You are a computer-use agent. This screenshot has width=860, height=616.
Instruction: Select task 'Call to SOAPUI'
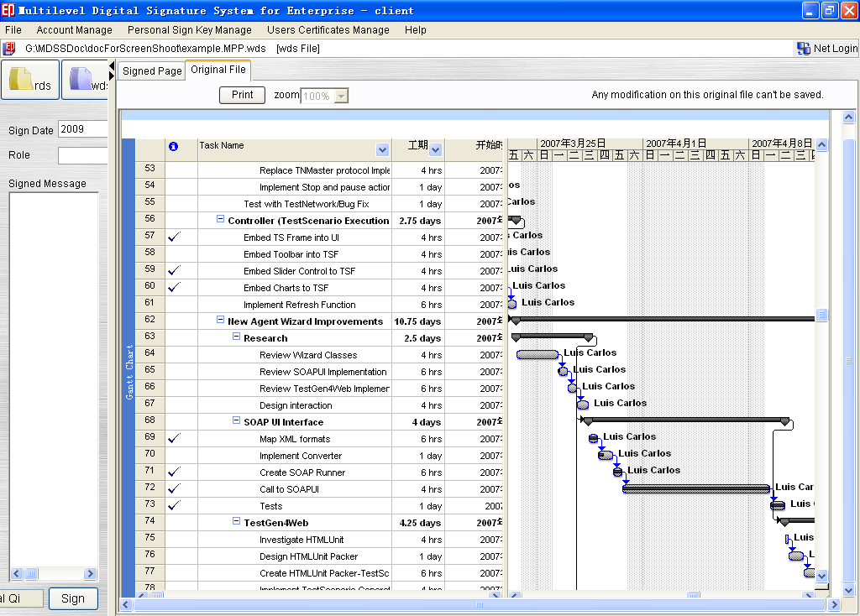[289, 489]
